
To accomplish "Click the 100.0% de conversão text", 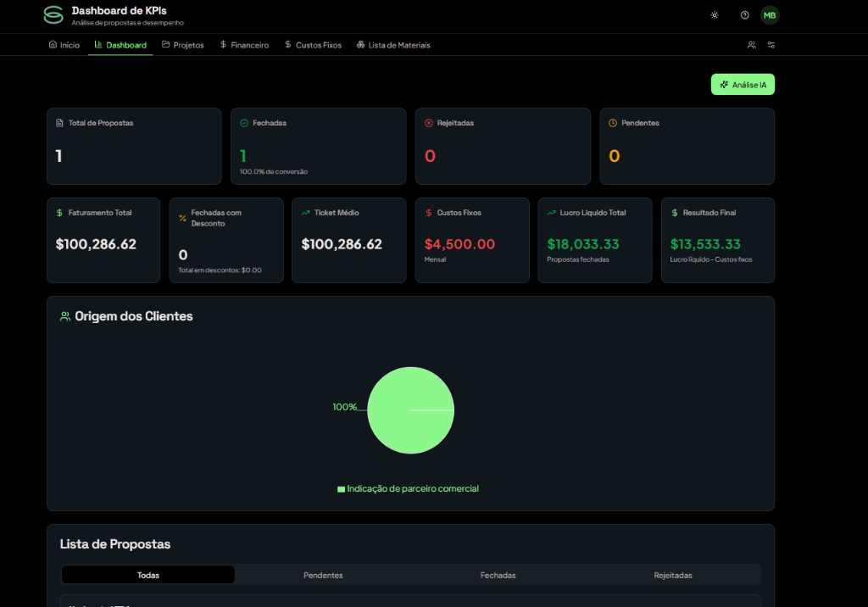I will [274, 172].
